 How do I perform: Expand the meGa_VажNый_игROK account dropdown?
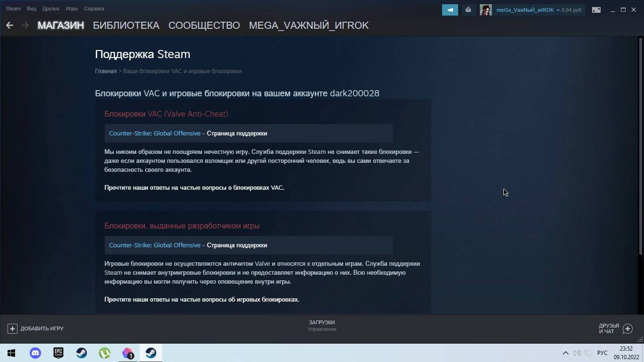pyautogui.click(x=528, y=10)
